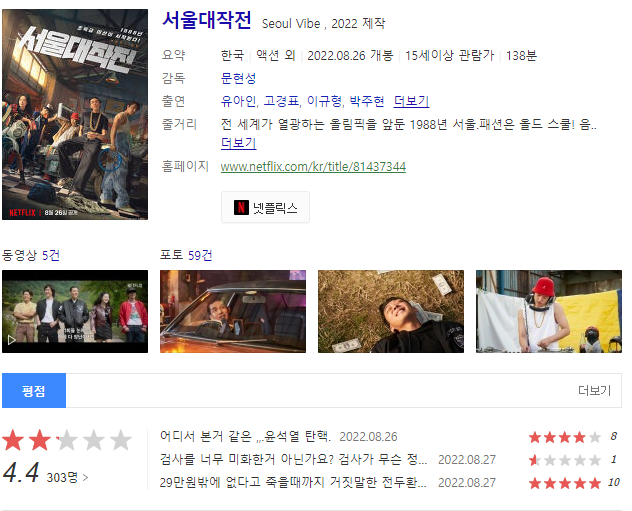Click the '138분' runtime text
The width and height of the screenshot is (632, 511).
click(521, 55)
